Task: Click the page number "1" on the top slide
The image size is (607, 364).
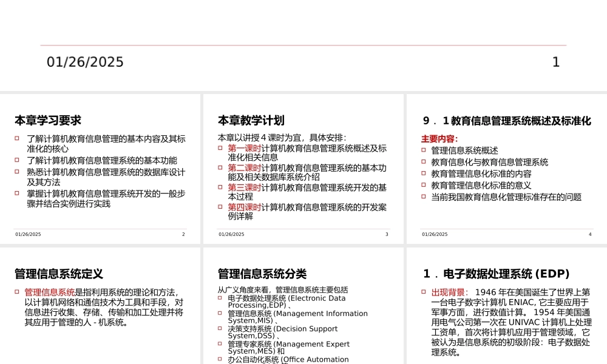Action: 556,62
